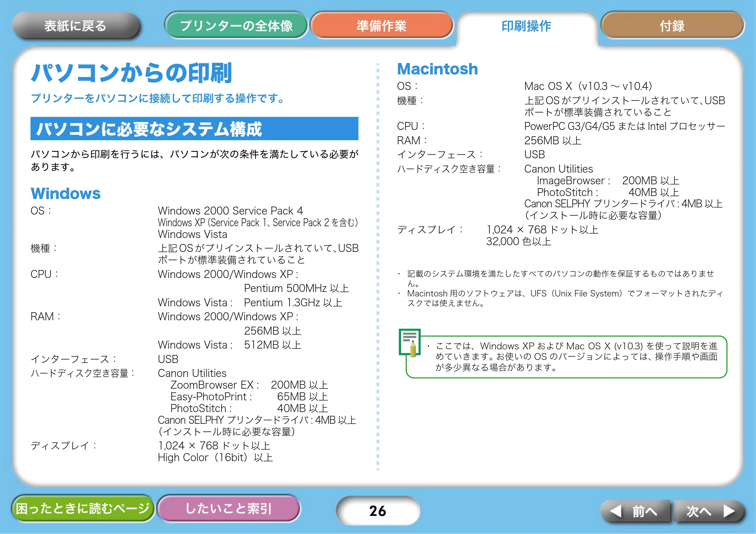
Task: Open 困ったときに読むページ
Action: click(83, 508)
